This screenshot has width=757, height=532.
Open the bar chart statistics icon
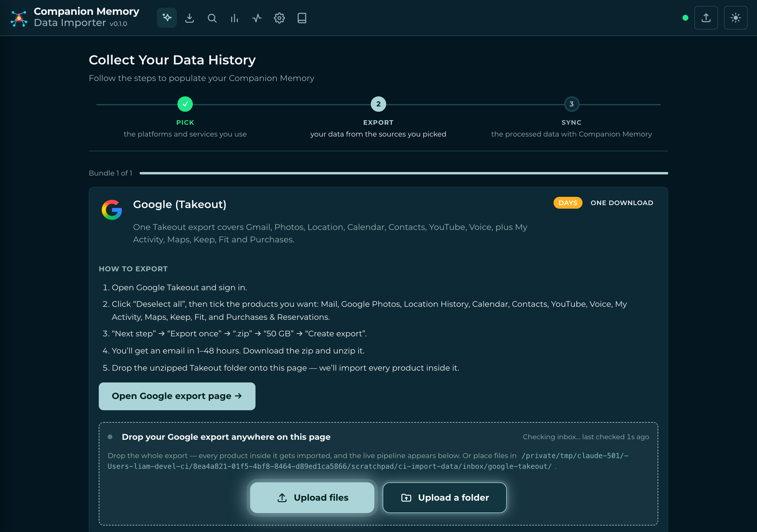click(234, 18)
